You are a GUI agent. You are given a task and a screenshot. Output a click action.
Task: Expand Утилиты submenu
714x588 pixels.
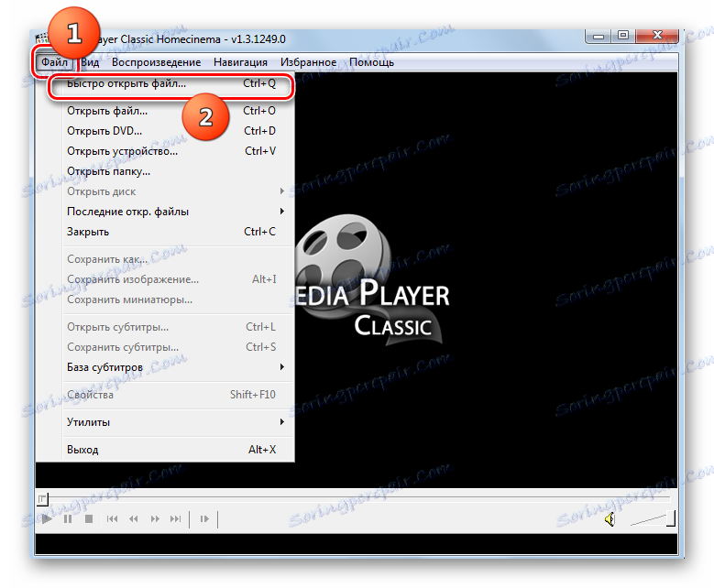(x=171, y=422)
